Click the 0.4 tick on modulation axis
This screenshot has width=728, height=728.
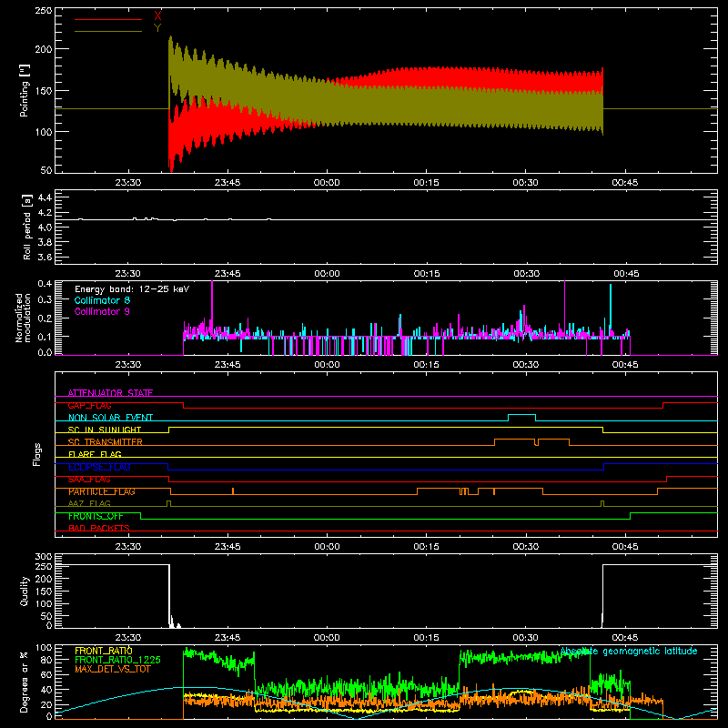45,284
